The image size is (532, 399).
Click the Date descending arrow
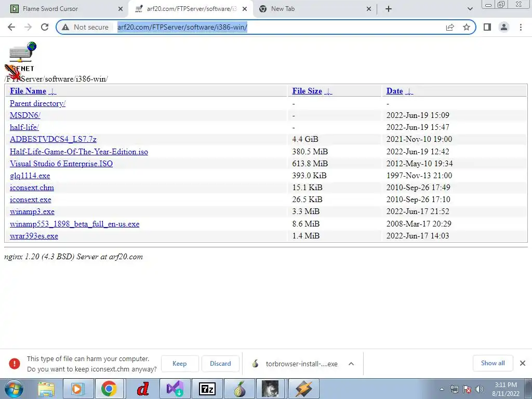tap(409, 91)
